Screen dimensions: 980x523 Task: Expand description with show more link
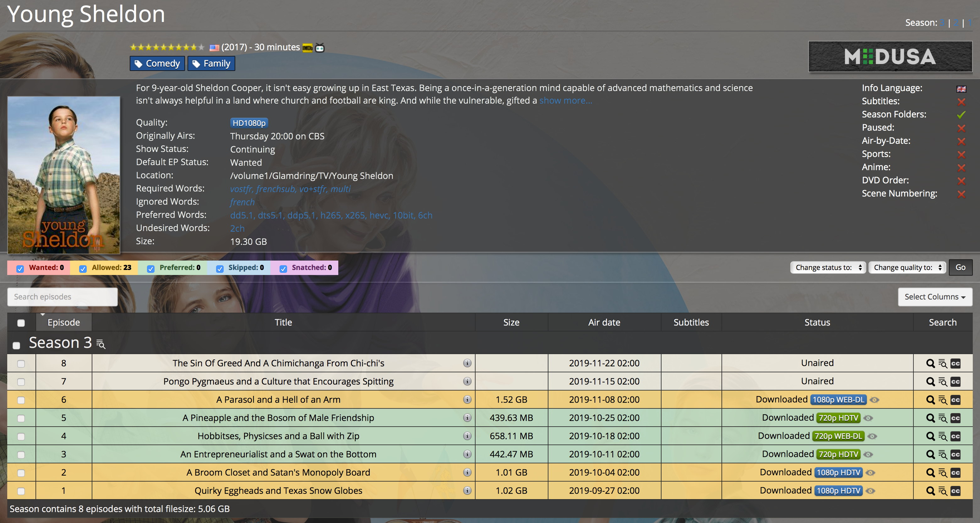click(x=566, y=100)
